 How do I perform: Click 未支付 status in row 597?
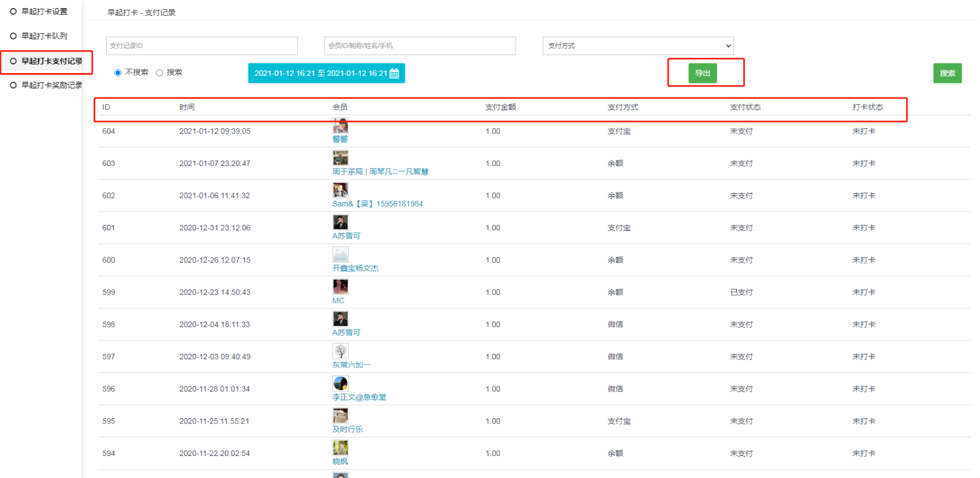pos(741,357)
